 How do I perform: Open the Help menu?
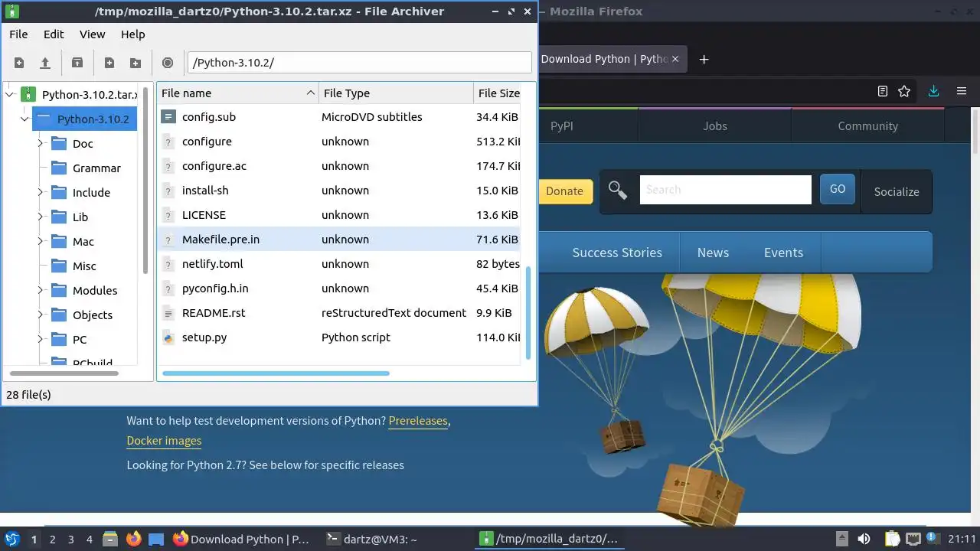click(132, 34)
